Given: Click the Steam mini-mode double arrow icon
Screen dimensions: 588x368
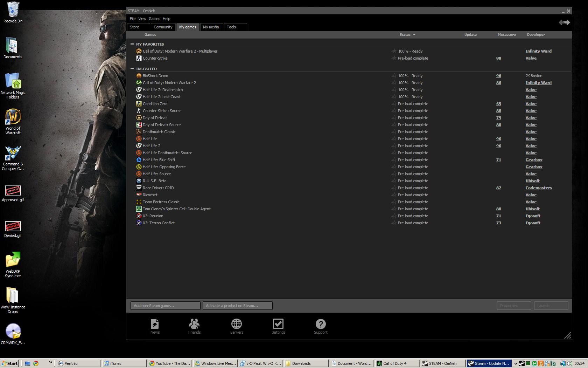Looking at the screenshot, I should [564, 22].
